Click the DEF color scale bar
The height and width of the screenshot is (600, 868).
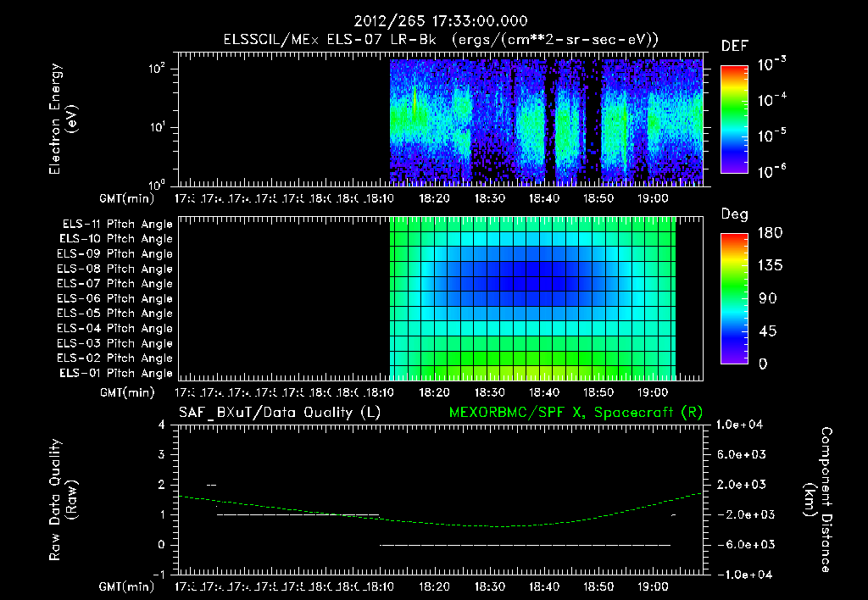734,119
